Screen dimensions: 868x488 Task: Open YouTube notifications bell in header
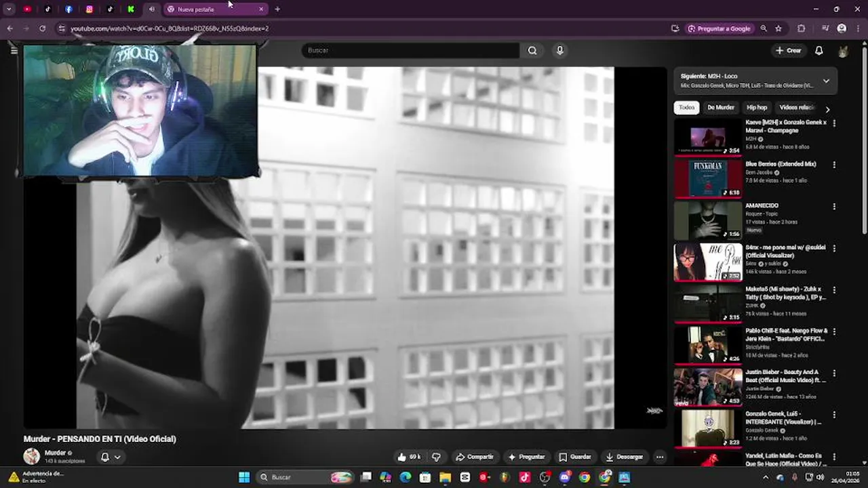point(819,50)
